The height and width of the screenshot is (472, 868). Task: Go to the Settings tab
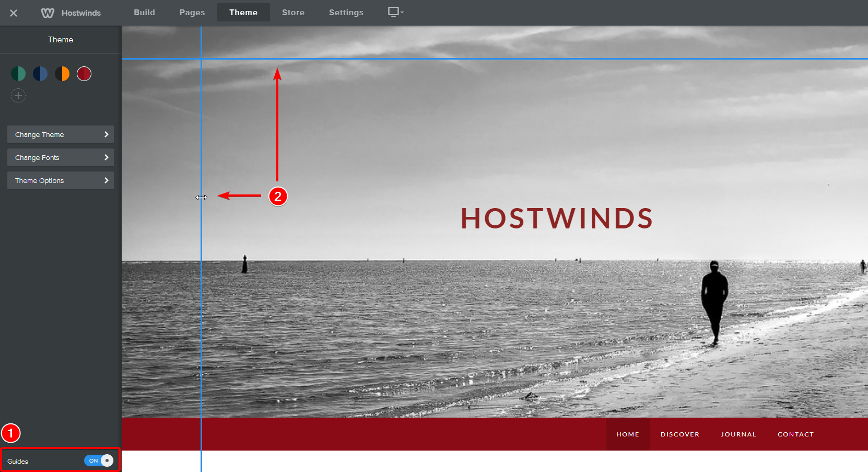coord(346,13)
